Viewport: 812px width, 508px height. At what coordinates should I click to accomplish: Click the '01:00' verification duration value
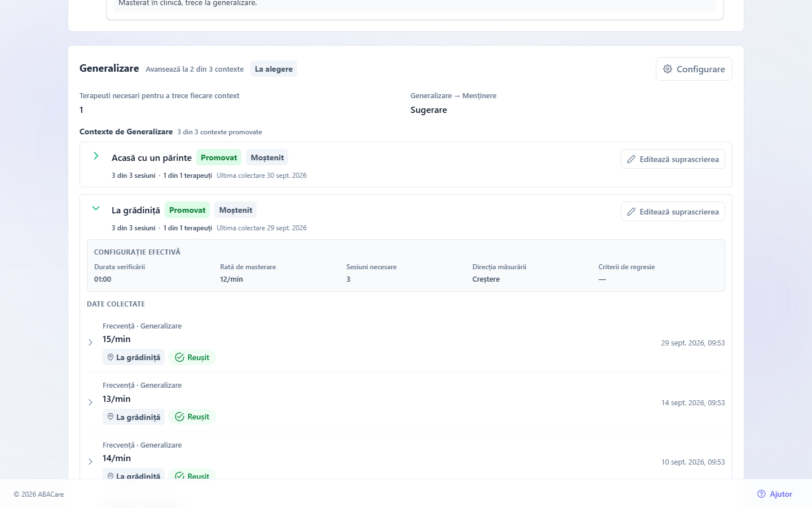(x=103, y=279)
